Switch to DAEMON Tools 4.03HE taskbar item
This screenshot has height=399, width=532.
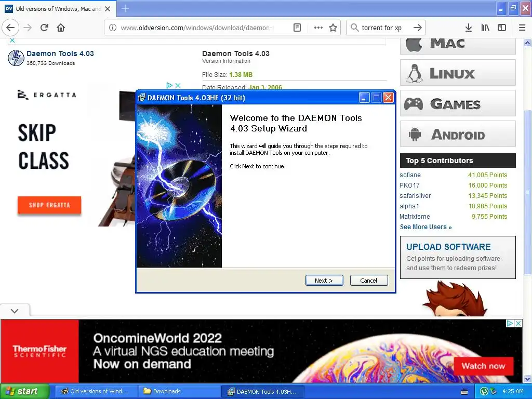(x=262, y=392)
